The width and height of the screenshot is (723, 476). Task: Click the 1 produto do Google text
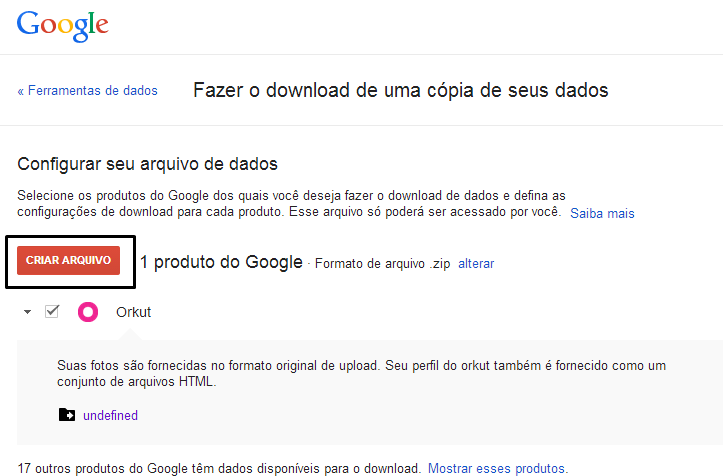[221, 262]
